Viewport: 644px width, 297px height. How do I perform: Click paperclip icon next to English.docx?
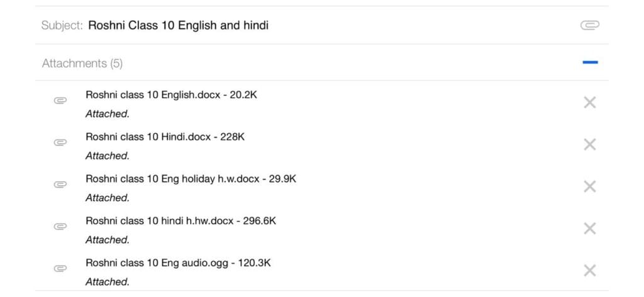pyautogui.click(x=60, y=100)
